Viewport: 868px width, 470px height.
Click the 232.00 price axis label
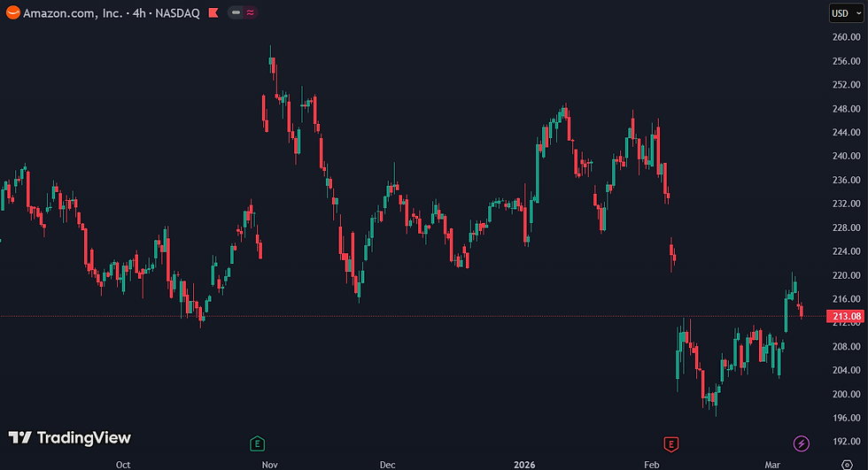tap(847, 204)
